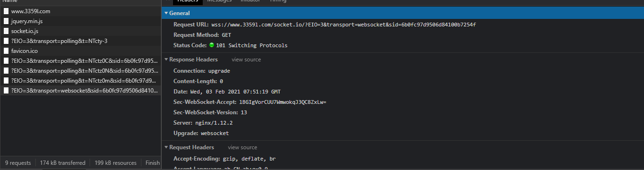Click the Request URL value text
Image resolution: width=644 pixels, height=170 pixels.
[x=343, y=24]
